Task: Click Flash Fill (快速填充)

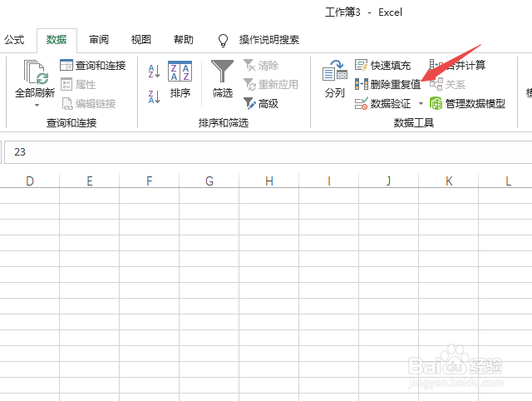Action: coord(382,65)
